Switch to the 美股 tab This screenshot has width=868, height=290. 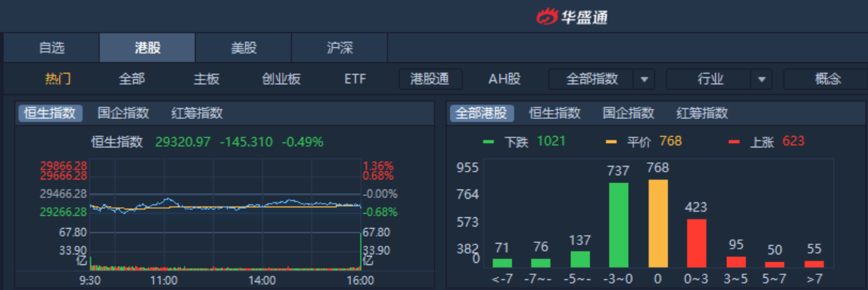244,48
